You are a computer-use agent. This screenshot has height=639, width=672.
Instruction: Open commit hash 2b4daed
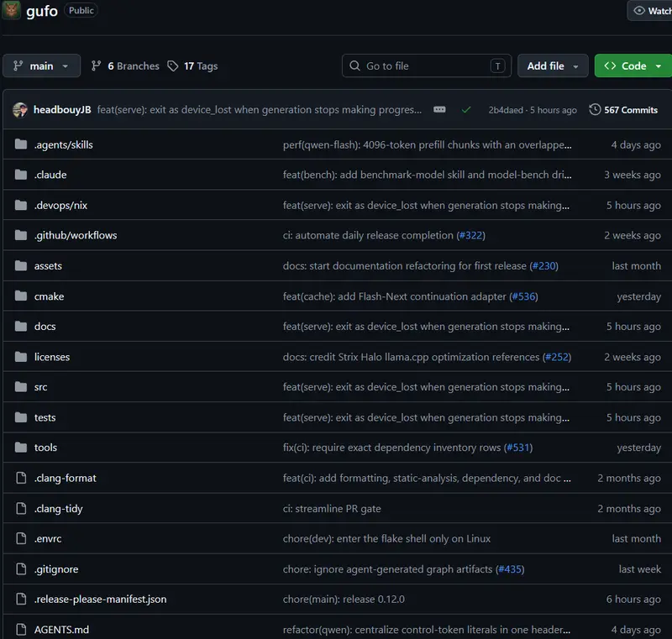[506, 110]
